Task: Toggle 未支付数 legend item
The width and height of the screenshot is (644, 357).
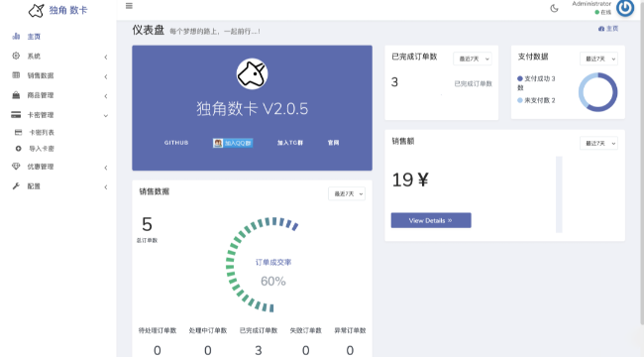Action: pyautogui.click(x=536, y=100)
